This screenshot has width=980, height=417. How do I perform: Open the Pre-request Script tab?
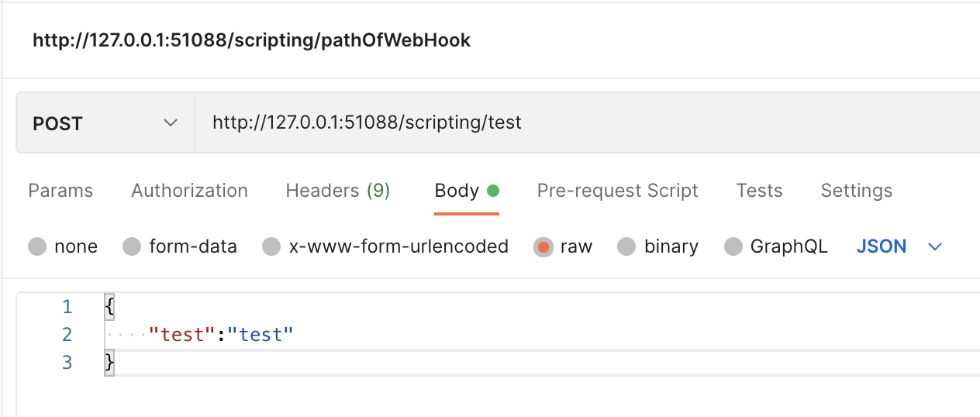[617, 191]
